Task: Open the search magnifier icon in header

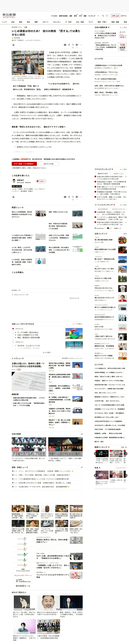Action: coord(103,16)
